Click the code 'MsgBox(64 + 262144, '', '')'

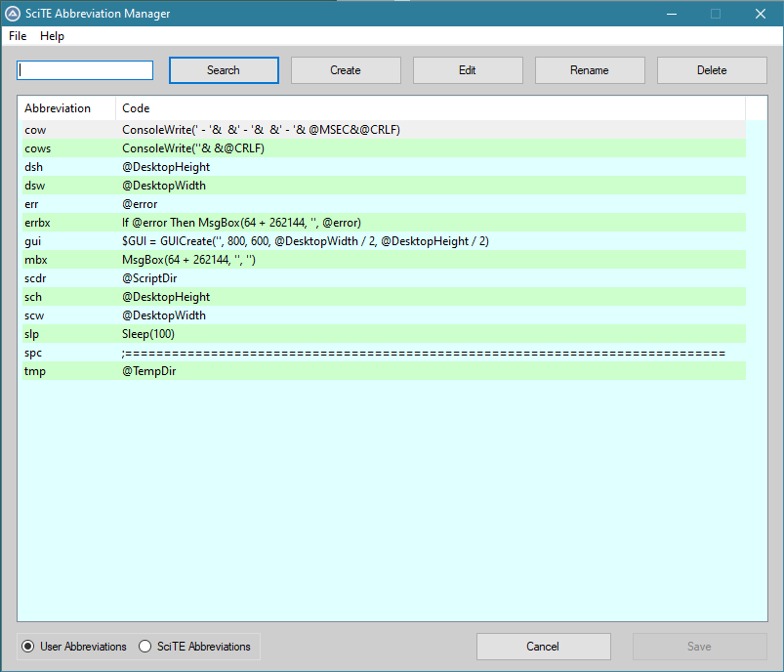click(x=189, y=260)
